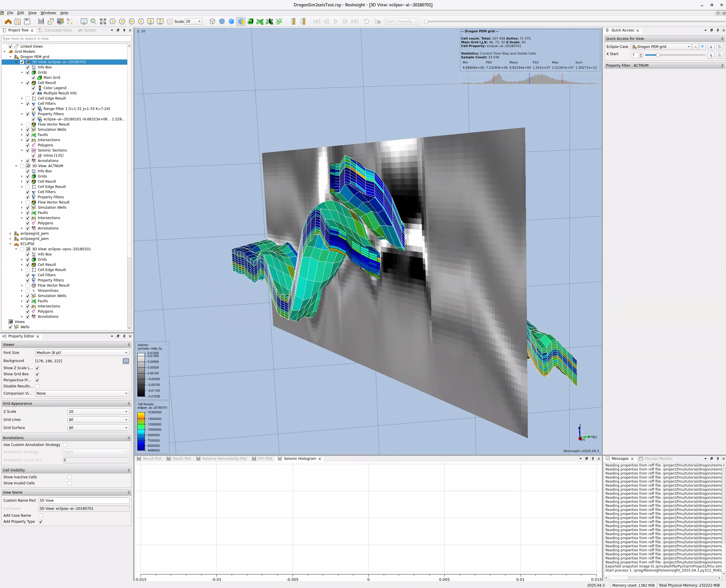Click the Custom Name Part input field
The height and width of the screenshot is (588, 726).
point(84,500)
